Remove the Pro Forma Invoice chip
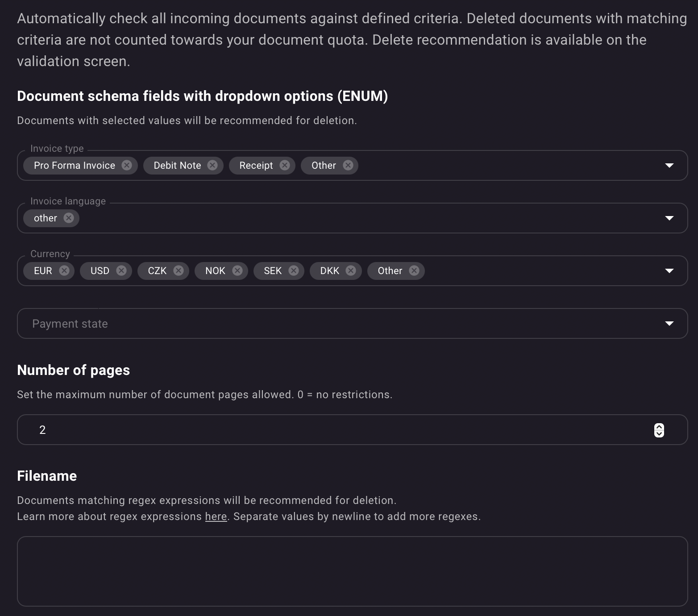 click(x=127, y=165)
